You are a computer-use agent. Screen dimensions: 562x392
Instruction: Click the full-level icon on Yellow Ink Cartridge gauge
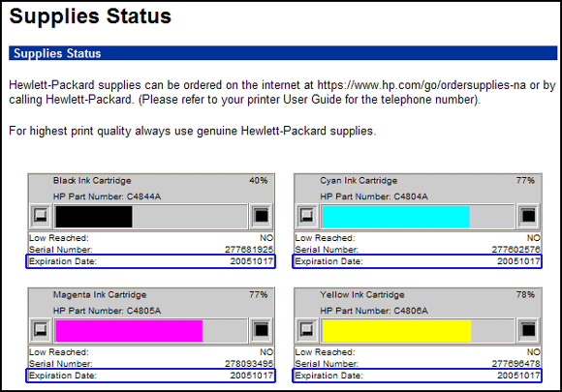528,330
